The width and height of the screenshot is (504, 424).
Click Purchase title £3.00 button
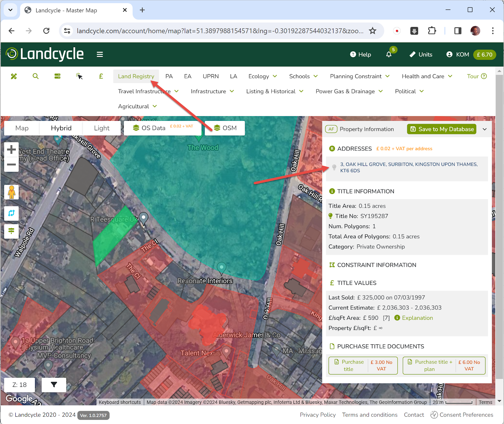(363, 365)
